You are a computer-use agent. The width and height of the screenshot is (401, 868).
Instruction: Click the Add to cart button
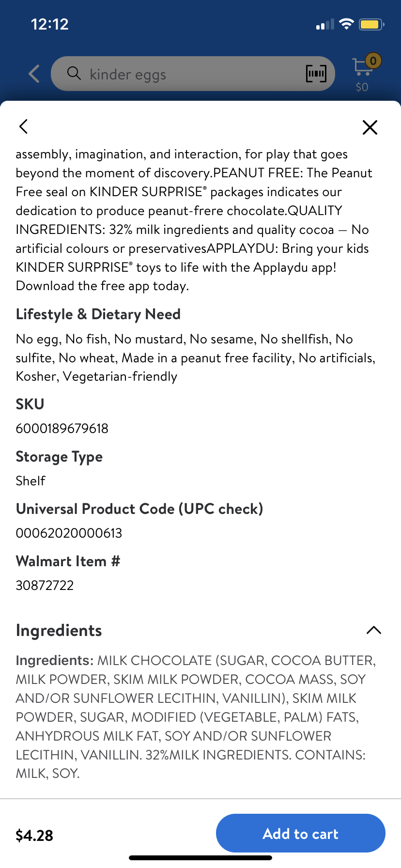click(301, 833)
